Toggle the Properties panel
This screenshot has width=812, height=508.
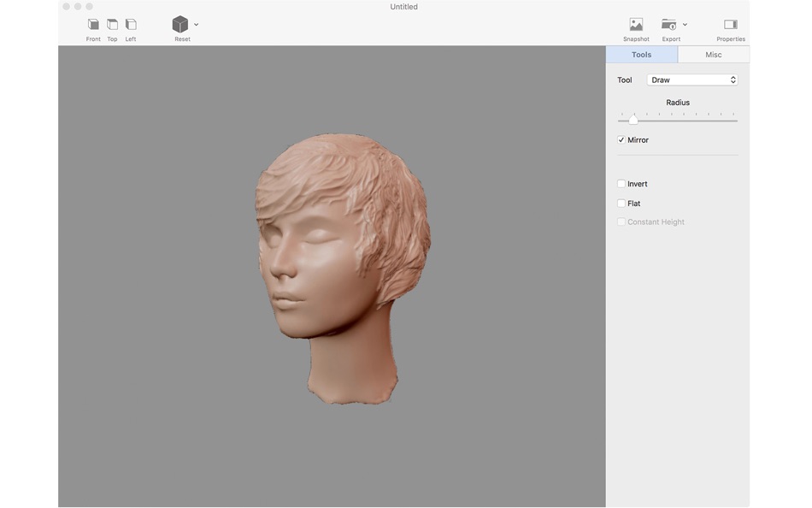pyautogui.click(x=730, y=25)
